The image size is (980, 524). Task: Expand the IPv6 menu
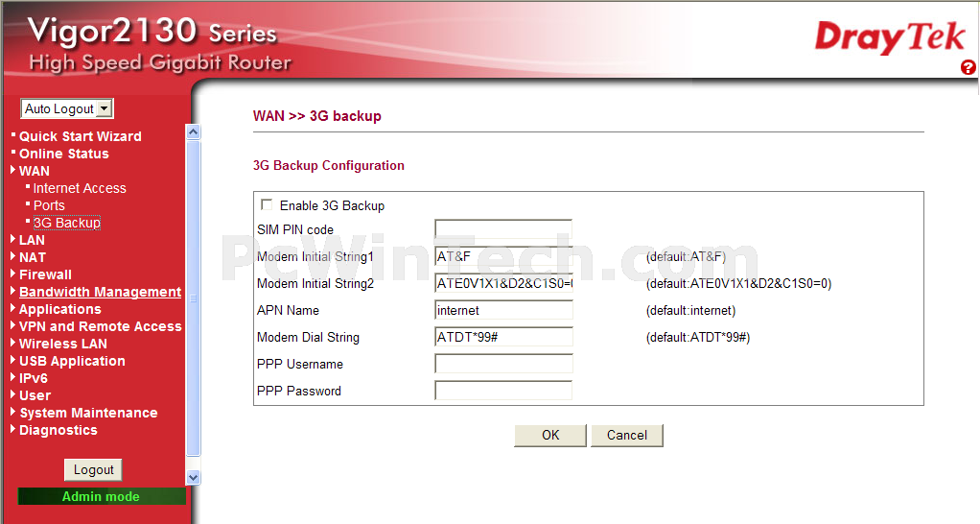pos(34,378)
